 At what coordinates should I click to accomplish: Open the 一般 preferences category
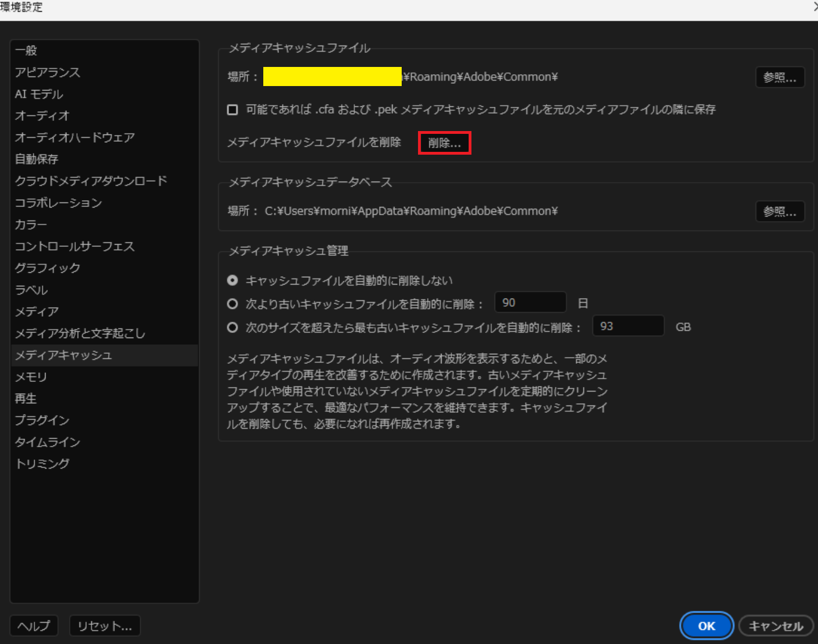26,51
